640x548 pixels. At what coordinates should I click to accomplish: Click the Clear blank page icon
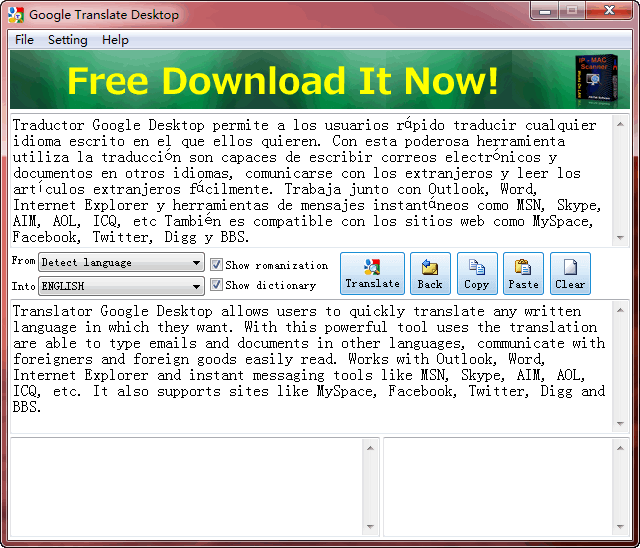[x=570, y=267]
